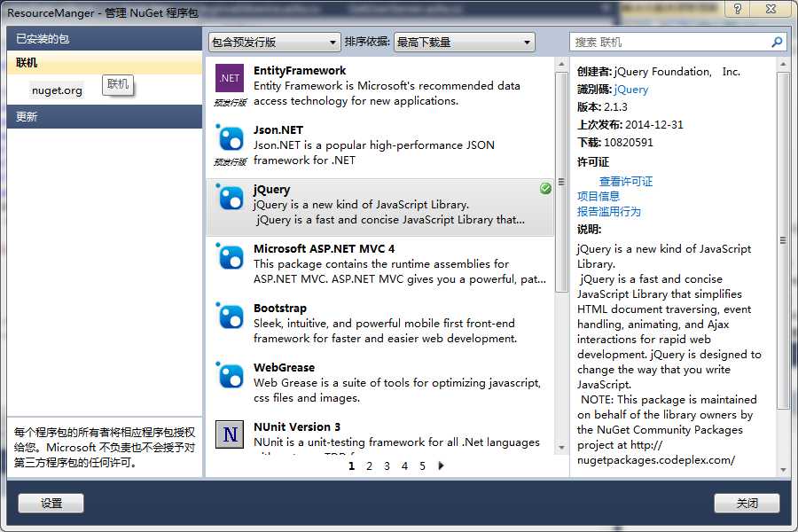Click the Bootstrap package icon
This screenshot has height=532, width=798.
[x=230, y=317]
